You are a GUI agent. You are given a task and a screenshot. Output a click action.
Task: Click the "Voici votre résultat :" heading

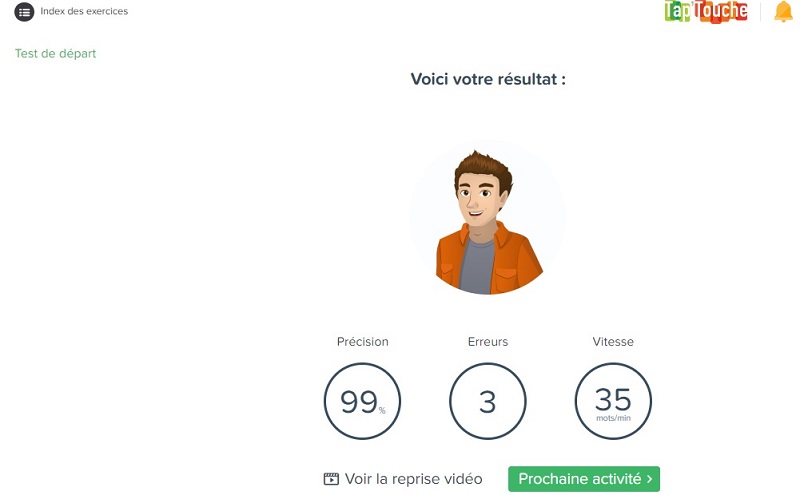(x=488, y=79)
